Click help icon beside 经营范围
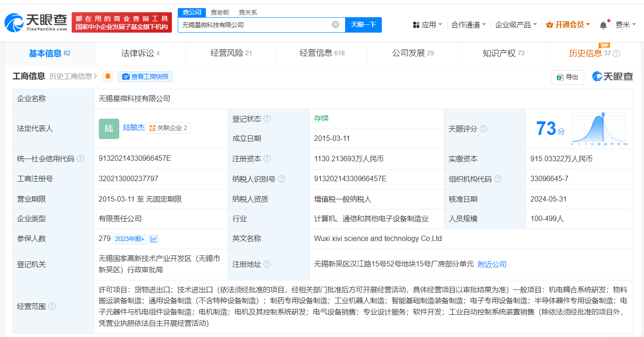Screen dimensions: 644x337 tap(52, 307)
